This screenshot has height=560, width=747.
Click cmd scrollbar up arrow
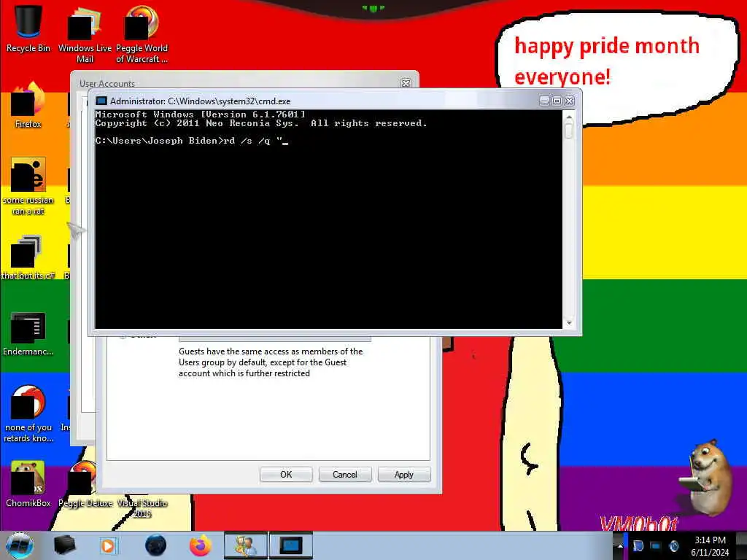(569, 117)
